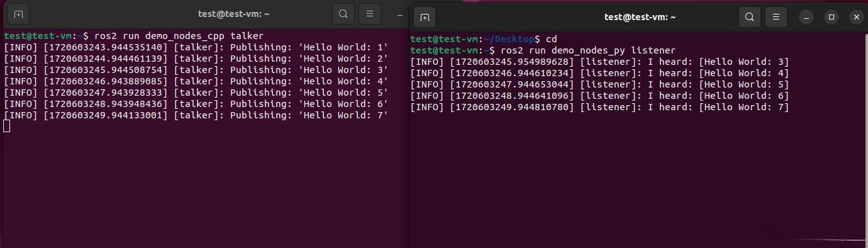The height and width of the screenshot is (248, 868).
Task: Click listener line I heard Hello World: 7
Action: [x=599, y=107]
